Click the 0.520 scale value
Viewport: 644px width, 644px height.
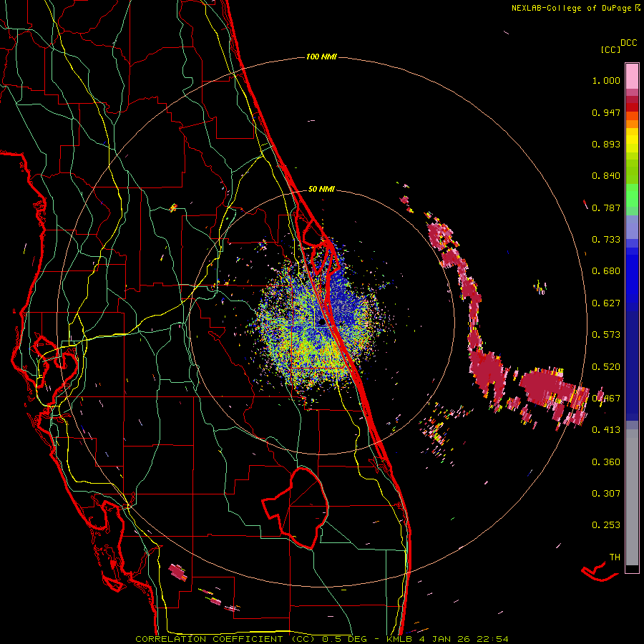pos(606,367)
